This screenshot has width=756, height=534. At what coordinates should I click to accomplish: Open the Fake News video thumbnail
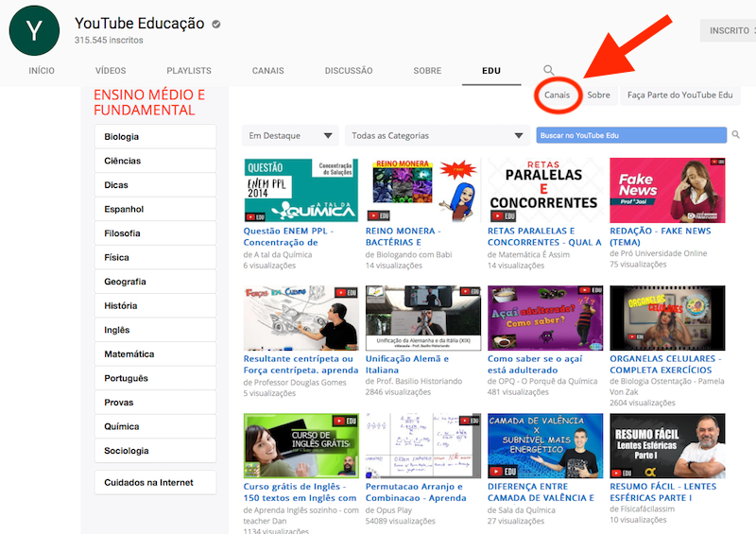point(667,190)
